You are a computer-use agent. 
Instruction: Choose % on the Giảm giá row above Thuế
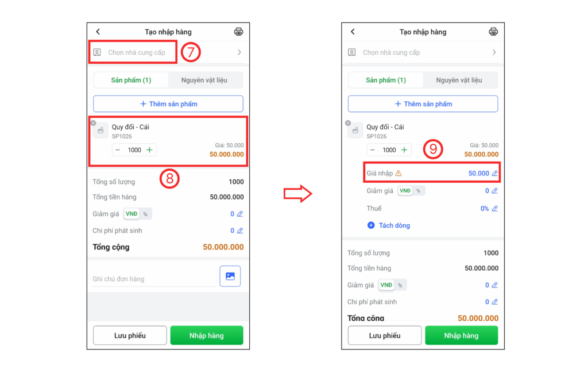coord(418,191)
